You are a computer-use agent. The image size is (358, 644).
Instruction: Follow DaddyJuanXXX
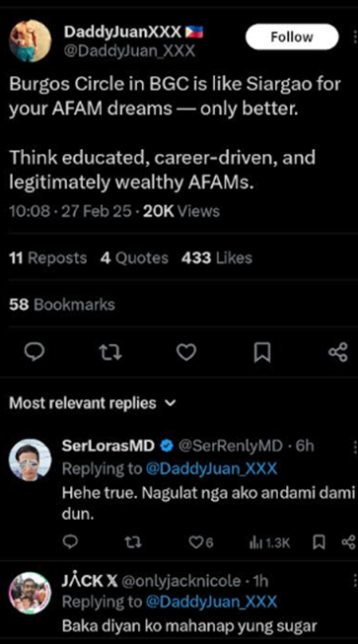click(x=292, y=36)
